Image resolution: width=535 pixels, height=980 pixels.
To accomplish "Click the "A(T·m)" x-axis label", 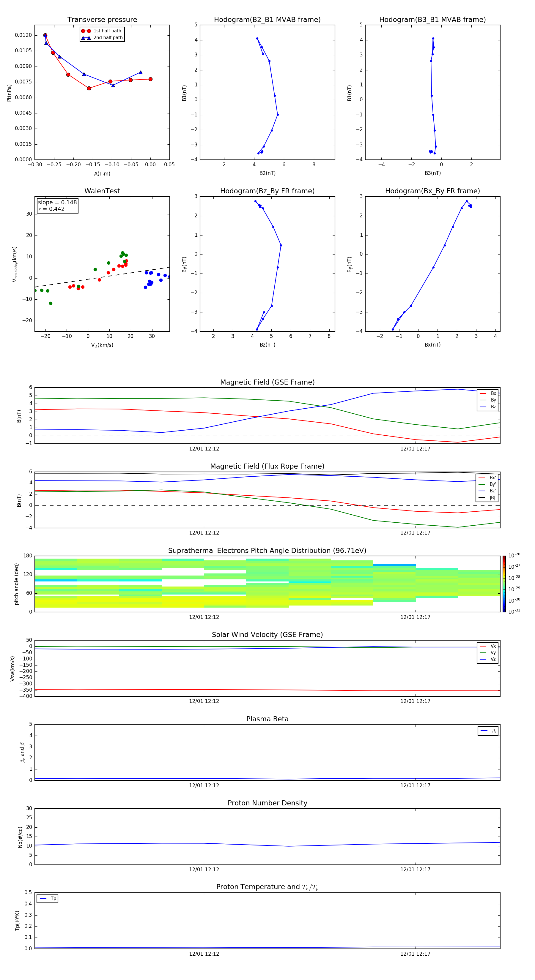I will tap(102, 173).
